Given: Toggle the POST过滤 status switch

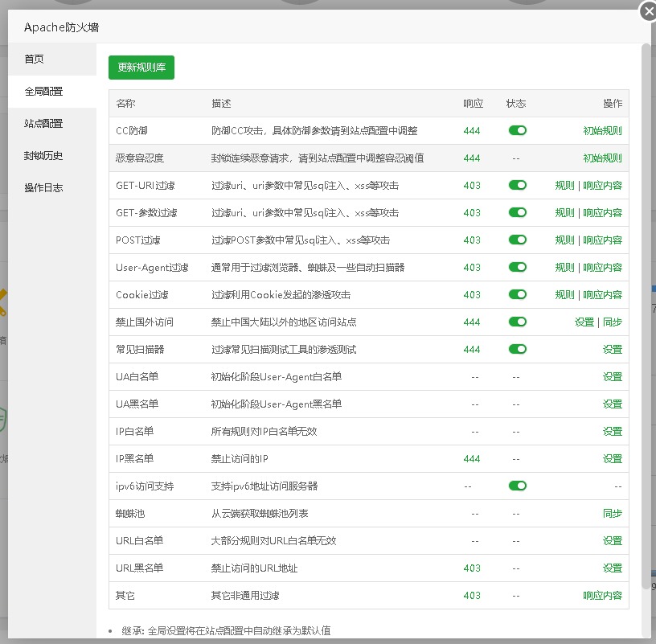Looking at the screenshot, I should point(518,240).
